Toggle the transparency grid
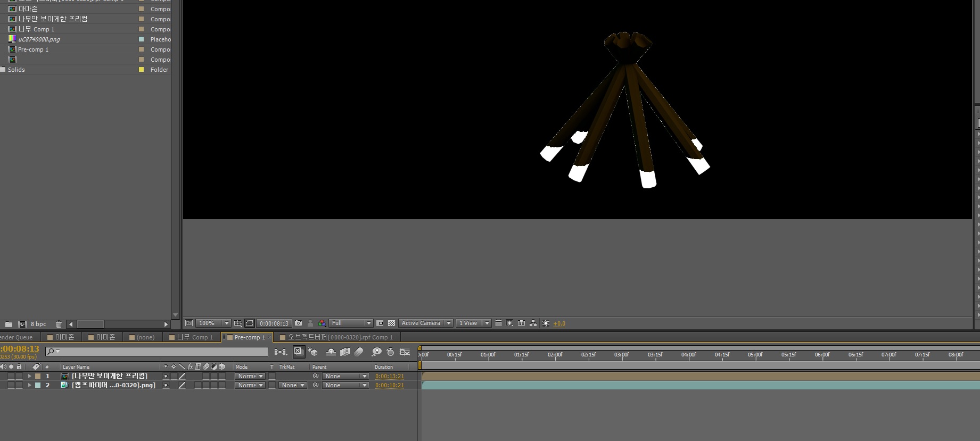Image resolution: width=980 pixels, height=441 pixels. 391,323
